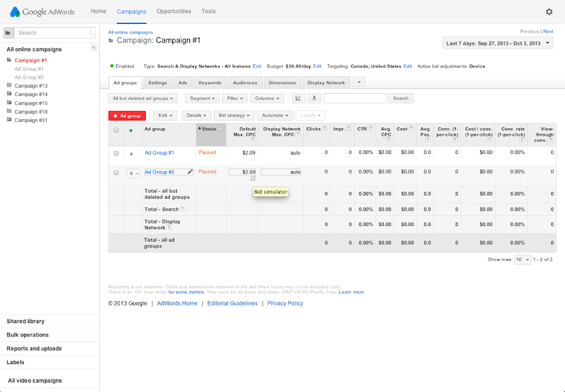Open status dropdown for Ad Group #2
This screenshot has width=565, height=392.
point(133,173)
